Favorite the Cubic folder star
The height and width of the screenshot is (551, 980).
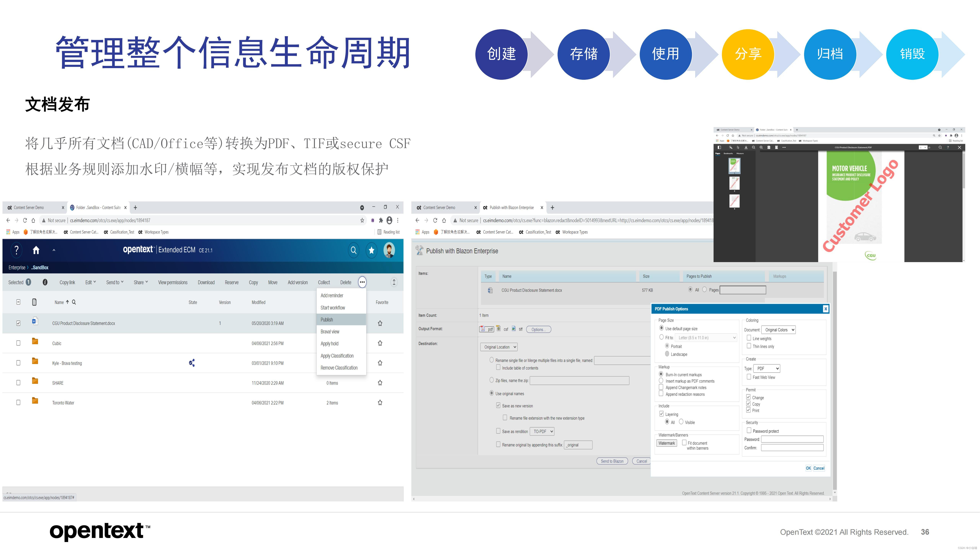(380, 343)
